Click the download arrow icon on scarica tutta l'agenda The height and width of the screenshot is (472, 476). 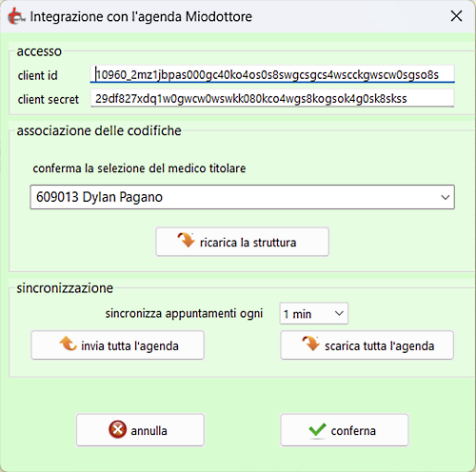click(311, 344)
